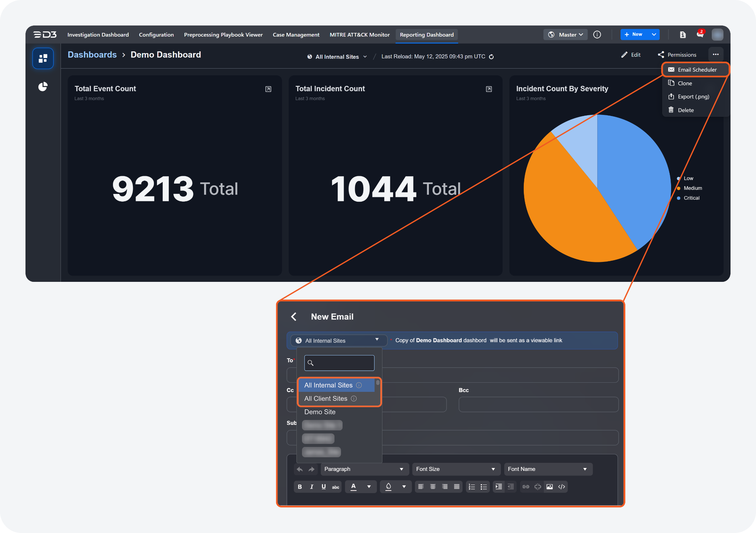Reload dashboard with the refresh icon
The height and width of the screenshot is (533, 756).
click(x=491, y=57)
